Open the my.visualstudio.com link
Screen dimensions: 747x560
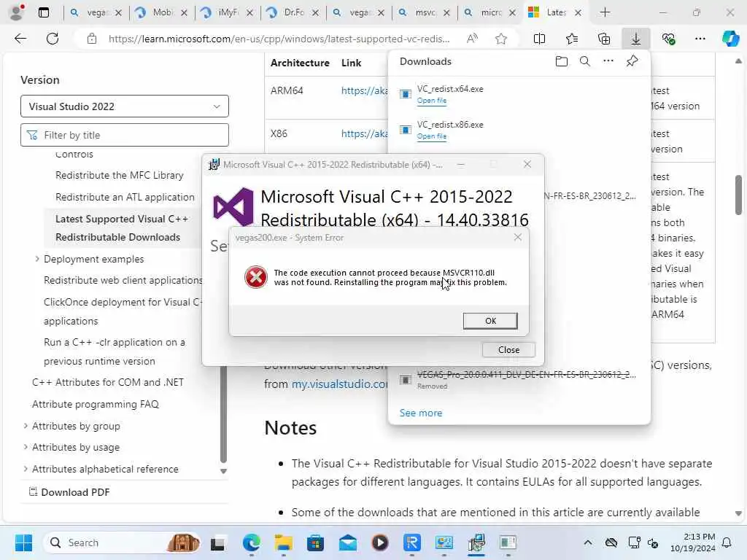pyautogui.click(x=340, y=384)
